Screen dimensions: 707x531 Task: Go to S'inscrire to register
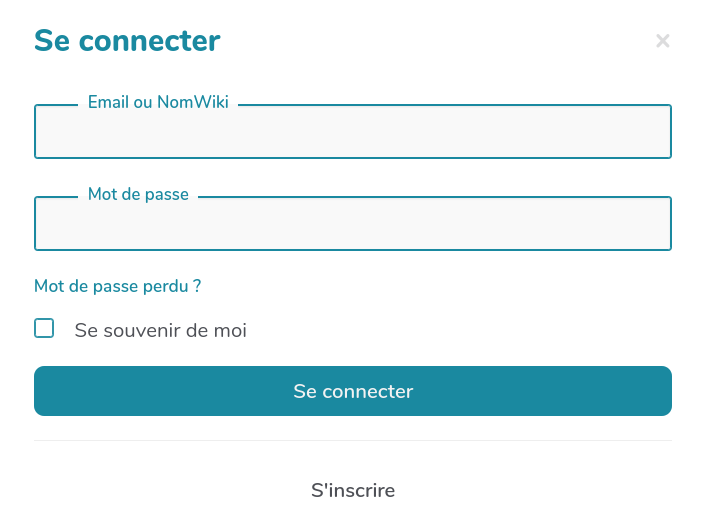(353, 490)
